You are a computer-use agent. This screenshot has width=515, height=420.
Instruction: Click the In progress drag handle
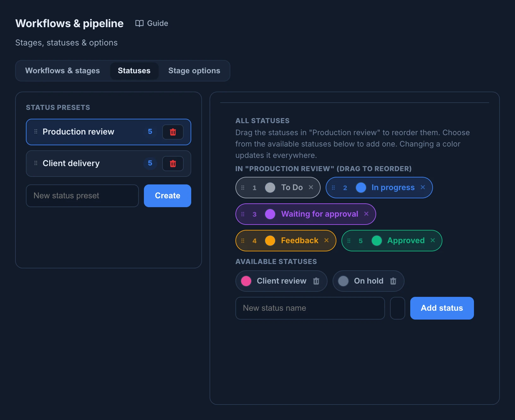(x=333, y=188)
